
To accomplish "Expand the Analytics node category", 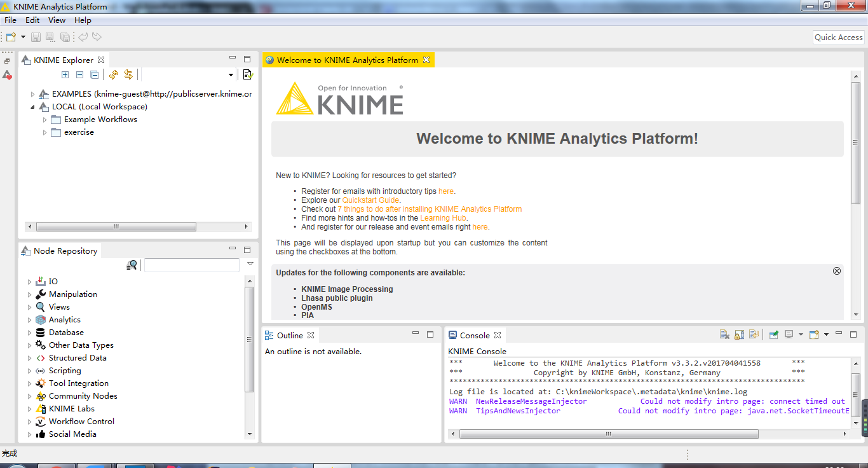I will pyautogui.click(x=29, y=320).
